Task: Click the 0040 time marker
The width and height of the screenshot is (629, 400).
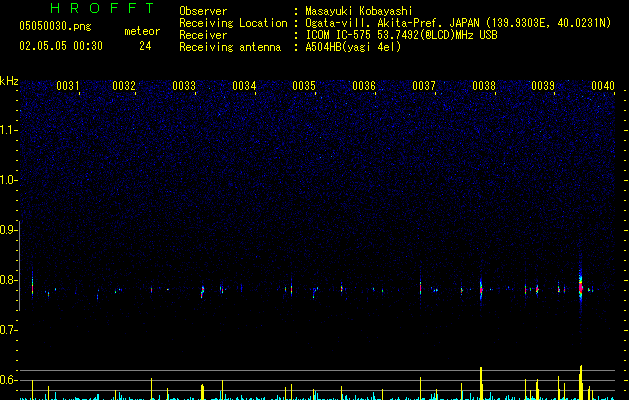Action: coord(603,85)
